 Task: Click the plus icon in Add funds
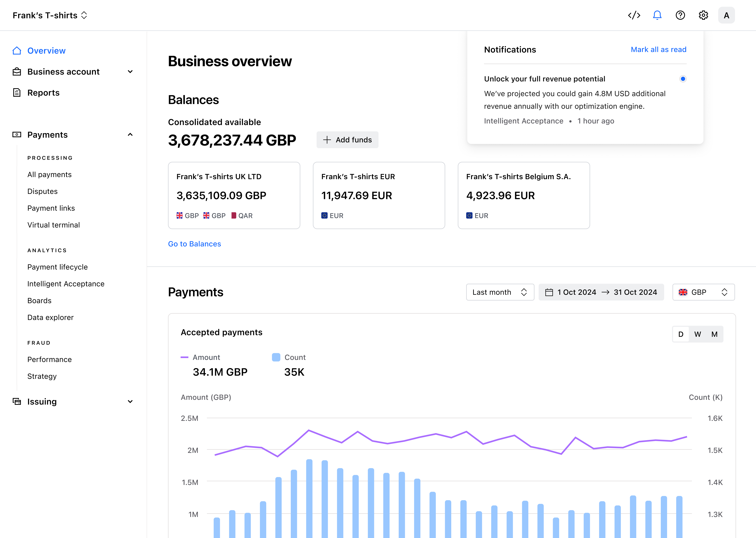click(x=327, y=140)
